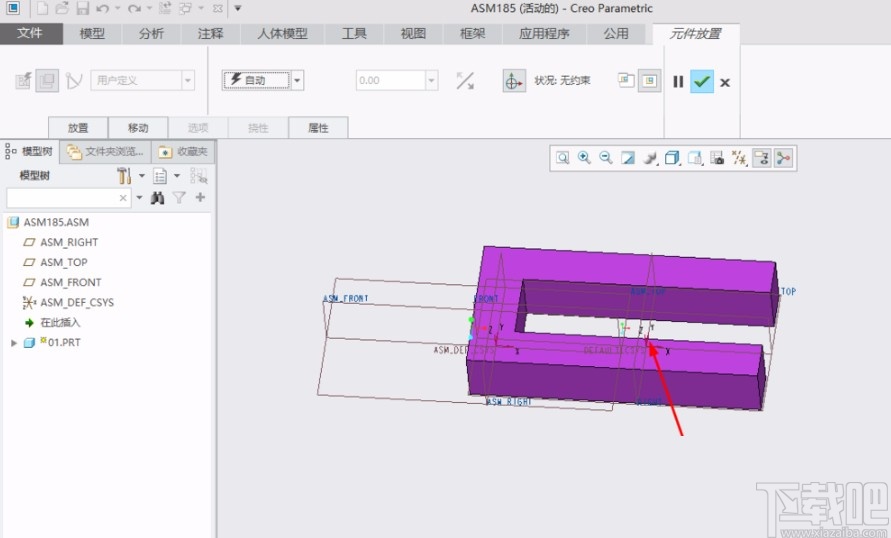Click the Refit view icon

coord(563,158)
